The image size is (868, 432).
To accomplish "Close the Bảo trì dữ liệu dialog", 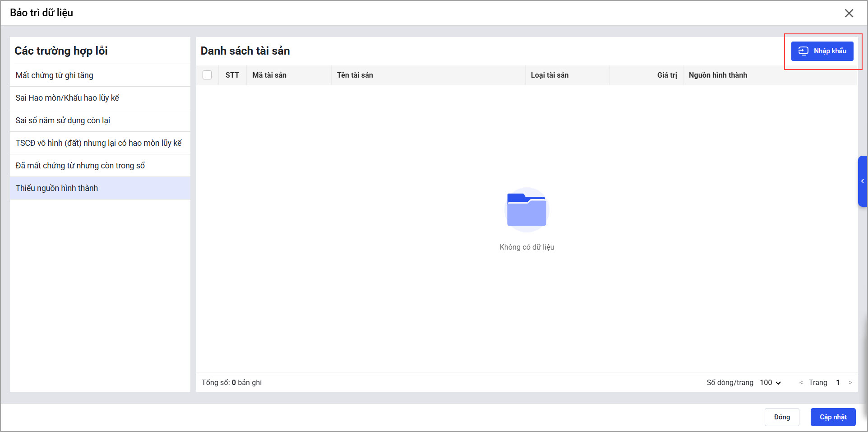I will coord(849,13).
